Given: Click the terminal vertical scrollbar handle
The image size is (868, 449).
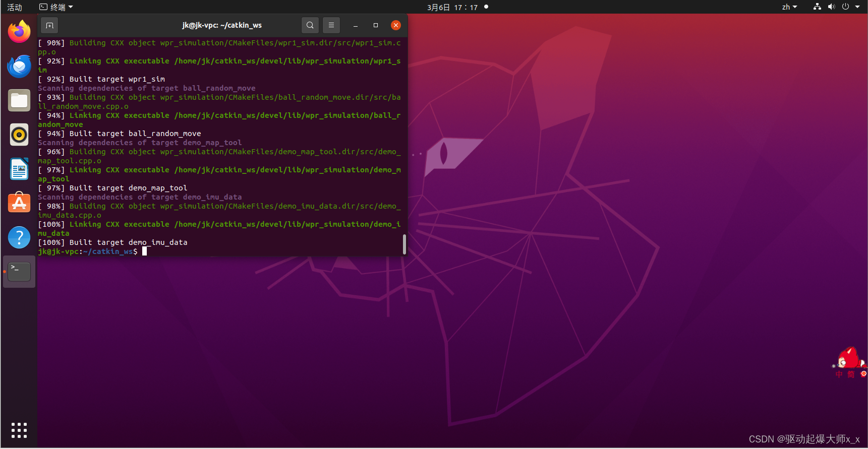Looking at the screenshot, I should click(404, 244).
